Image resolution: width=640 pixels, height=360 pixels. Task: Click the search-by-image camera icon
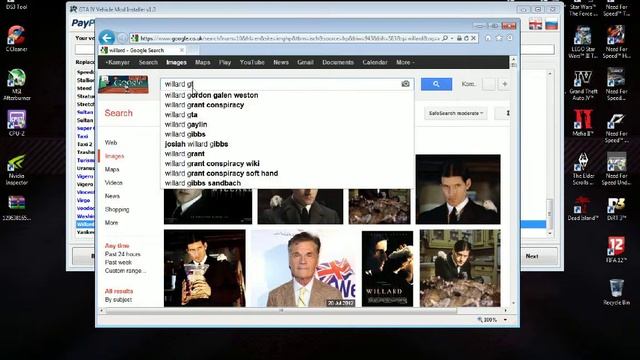coord(405,84)
